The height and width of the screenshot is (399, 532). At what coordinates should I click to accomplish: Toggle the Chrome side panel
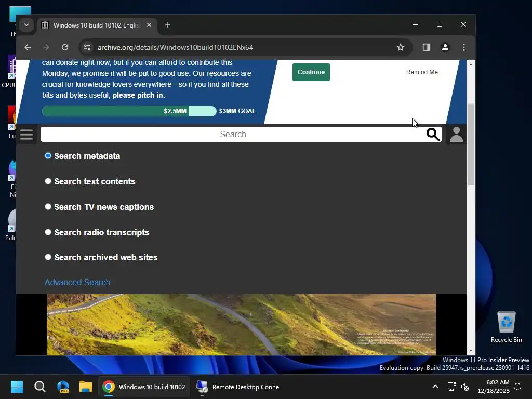point(427,47)
